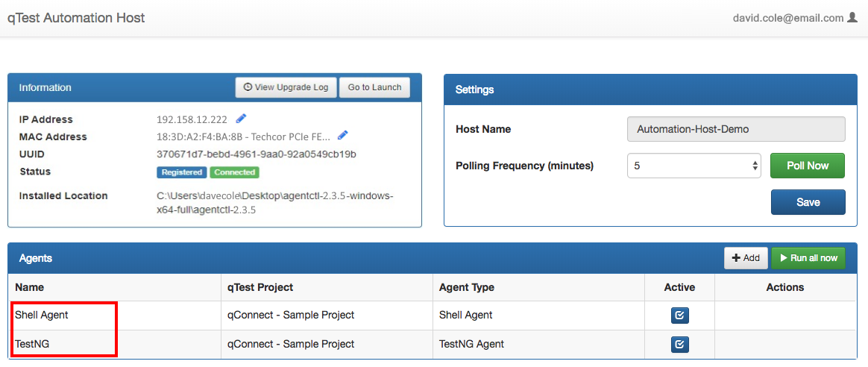
Task: Toggle Active checkbox for Shell Agent
Action: (679, 316)
